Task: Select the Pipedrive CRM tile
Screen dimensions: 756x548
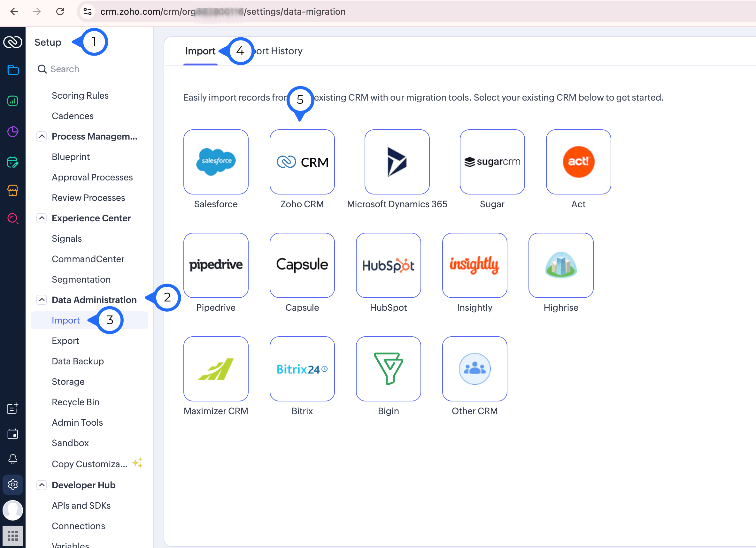Action: pos(216,265)
